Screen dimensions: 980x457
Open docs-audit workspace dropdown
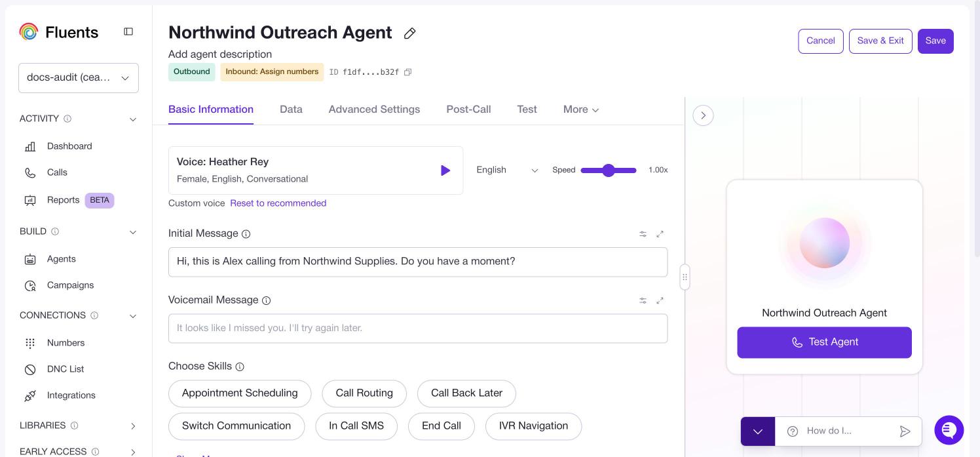point(79,78)
